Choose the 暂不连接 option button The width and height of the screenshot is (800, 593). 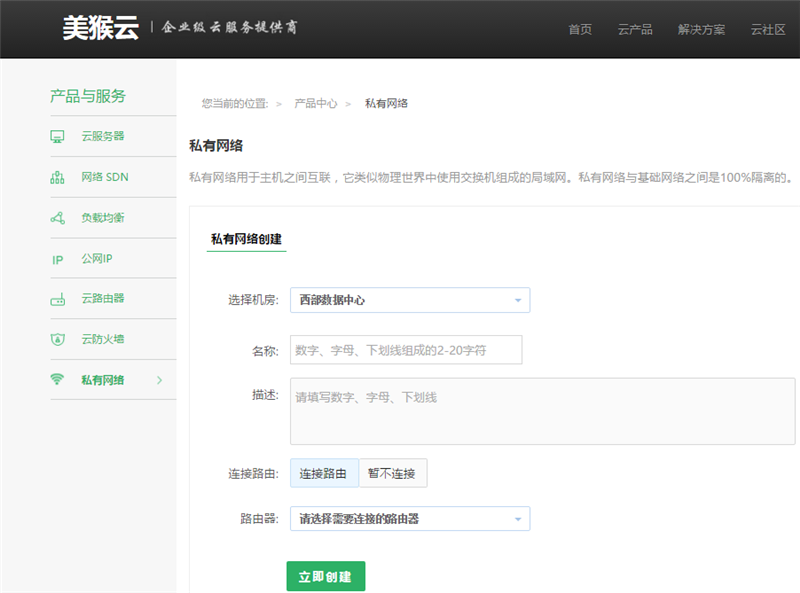tap(393, 473)
